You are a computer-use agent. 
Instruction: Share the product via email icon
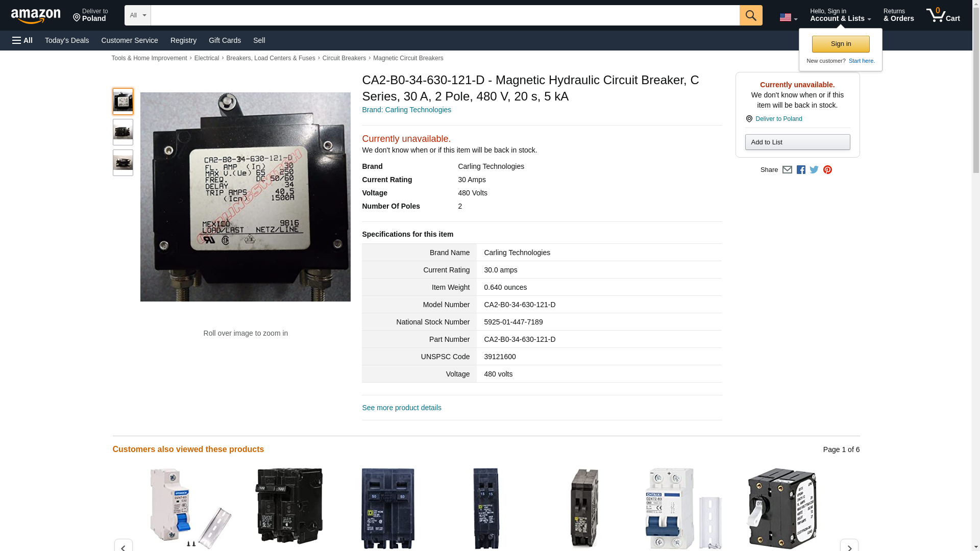[787, 170]
